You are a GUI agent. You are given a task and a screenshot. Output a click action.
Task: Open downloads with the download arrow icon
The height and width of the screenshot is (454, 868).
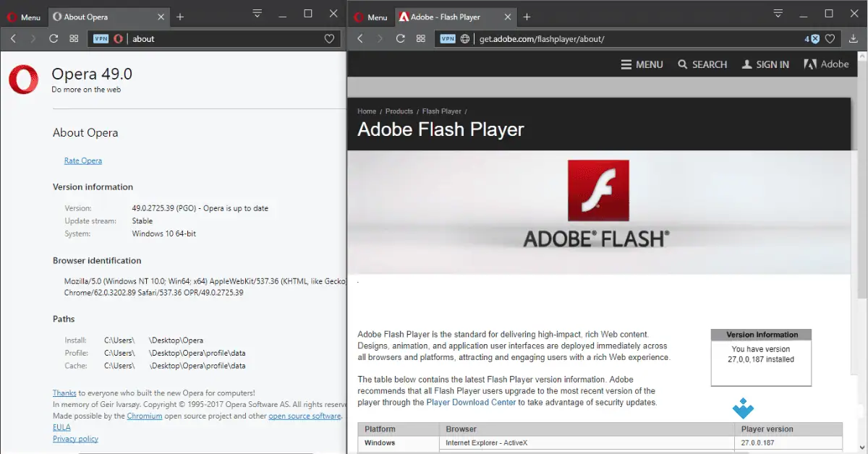[x=854, y=38]
